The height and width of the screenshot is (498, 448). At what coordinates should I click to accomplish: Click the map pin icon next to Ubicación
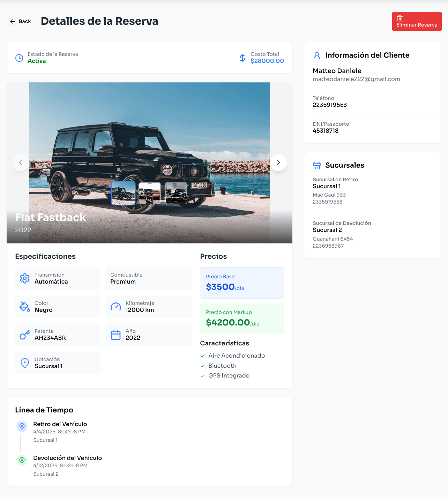pyautogui.click(x=25, y=363)
